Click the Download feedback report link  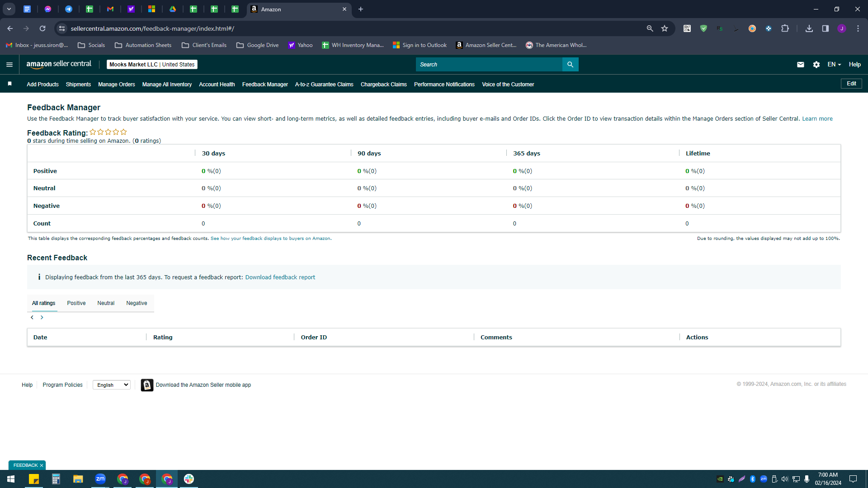pyautogui.click(x=280, y=277)
